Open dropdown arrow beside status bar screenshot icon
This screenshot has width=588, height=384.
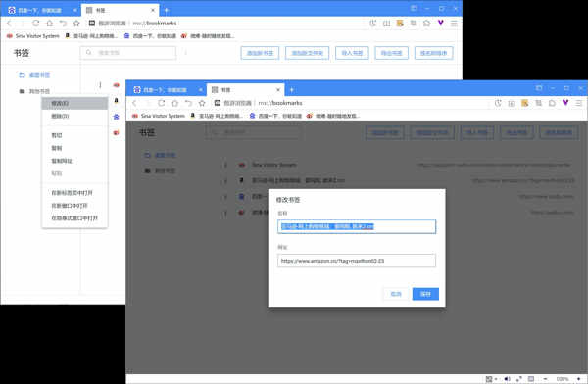click(496, 379)
